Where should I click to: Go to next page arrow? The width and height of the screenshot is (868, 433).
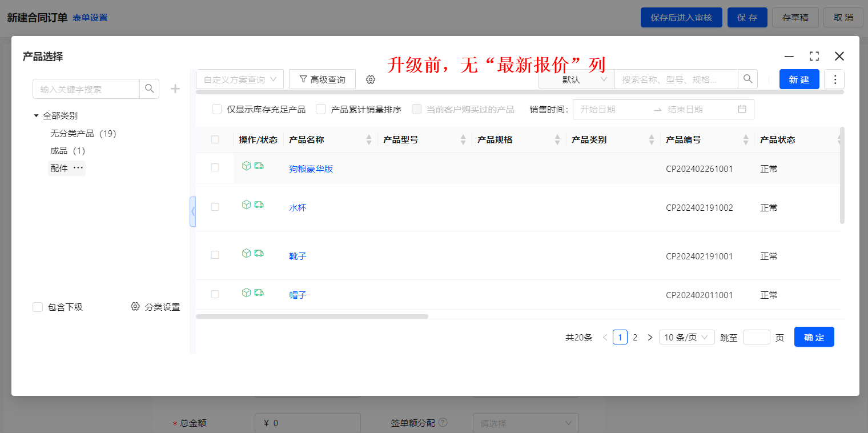(x=650, y=338)
